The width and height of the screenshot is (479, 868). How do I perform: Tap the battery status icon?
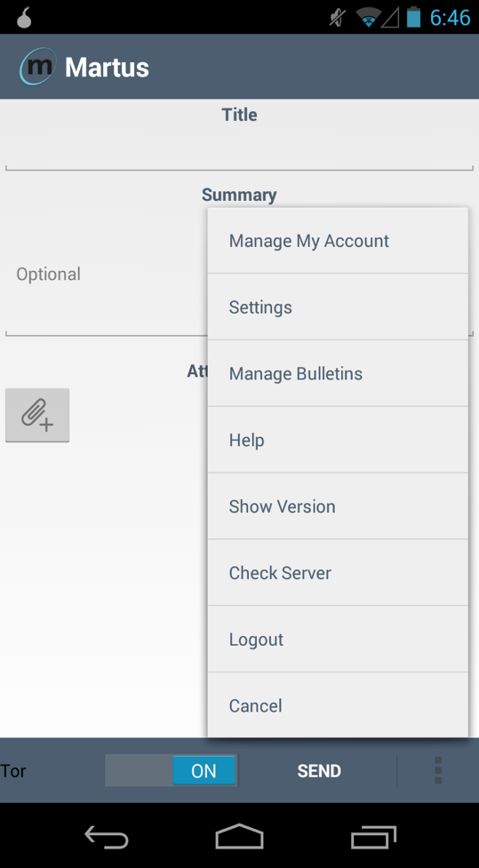tap(413, 17)
